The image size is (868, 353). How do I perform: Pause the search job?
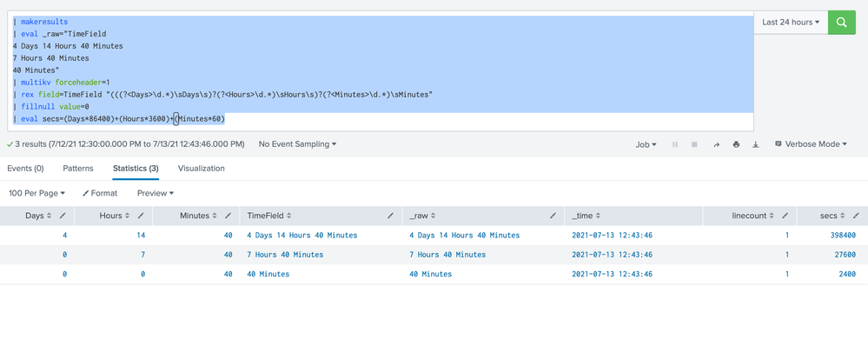tap(675, 144)
